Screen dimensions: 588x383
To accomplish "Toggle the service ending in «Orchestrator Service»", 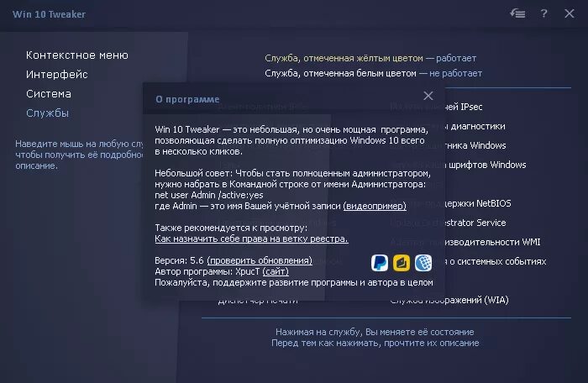I will [x=448, y=223].
